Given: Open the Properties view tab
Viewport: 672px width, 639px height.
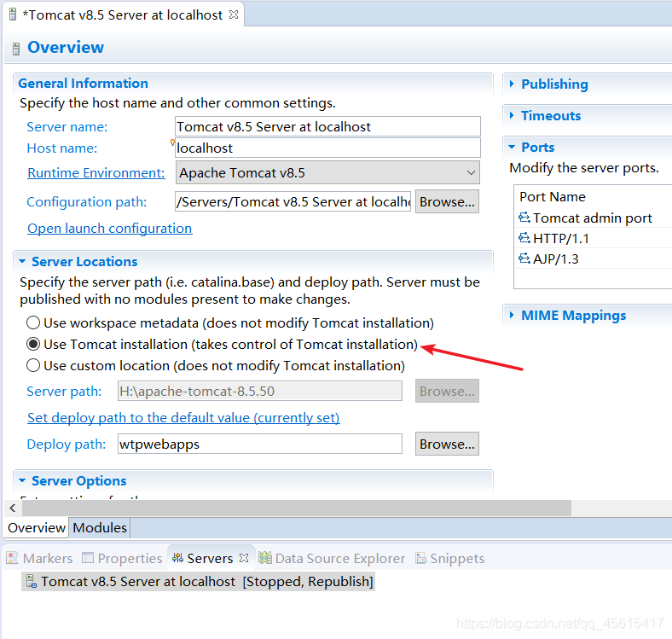Looking at the screenshot, I should click(122, 558).
